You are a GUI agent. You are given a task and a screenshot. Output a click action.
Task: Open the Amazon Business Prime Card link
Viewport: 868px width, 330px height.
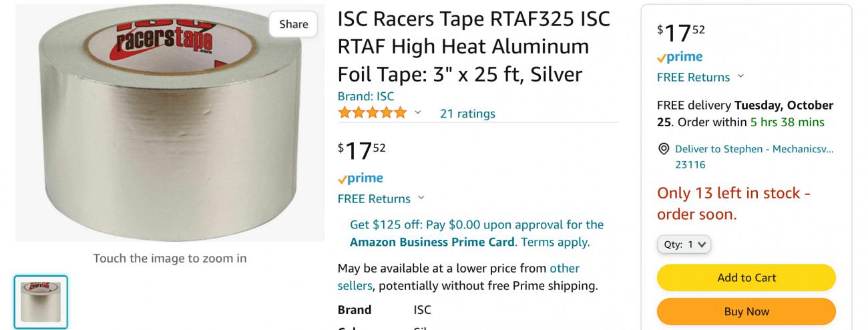(432, 242)
